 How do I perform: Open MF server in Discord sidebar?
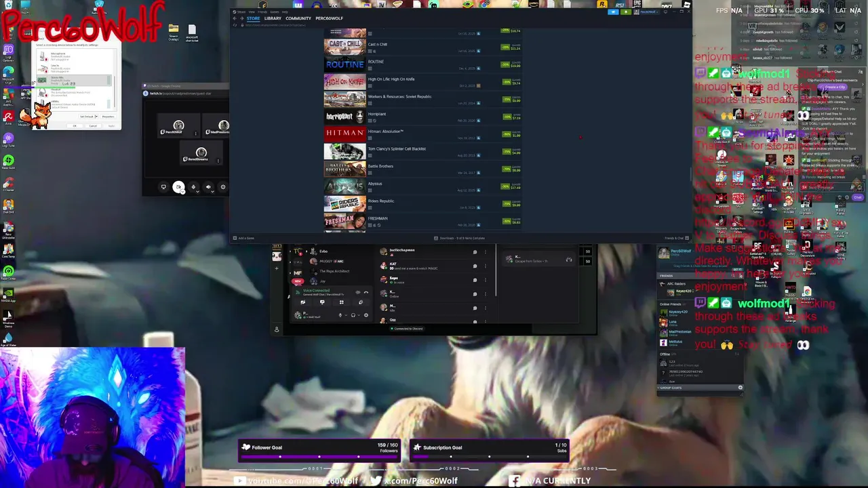(x=298, y=273)
